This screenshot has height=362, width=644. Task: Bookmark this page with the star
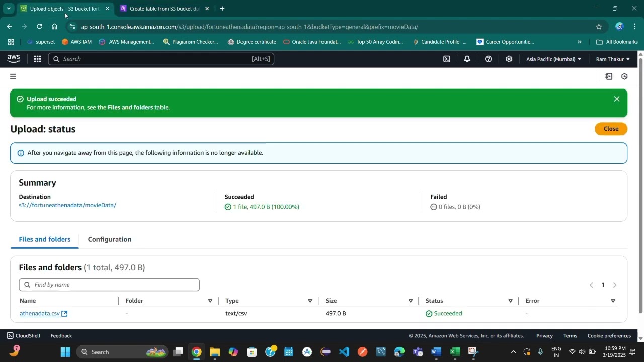[599, 27]
